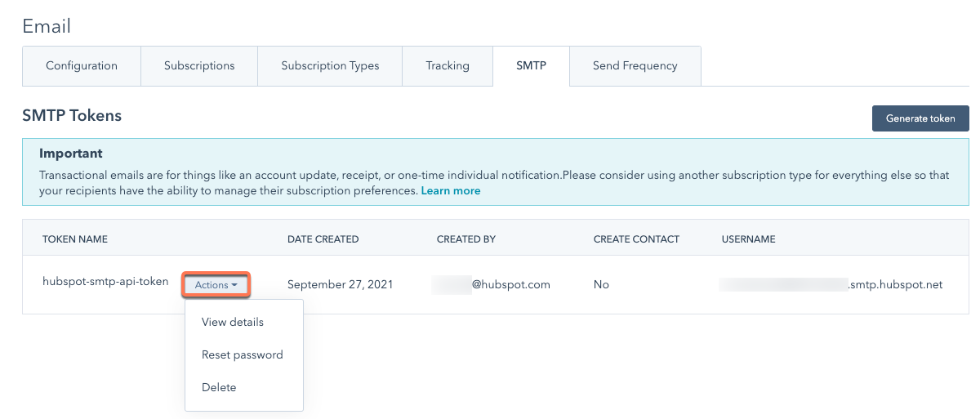
Task: Open the Subscription Types tab
Action: (x=330, y=65)
